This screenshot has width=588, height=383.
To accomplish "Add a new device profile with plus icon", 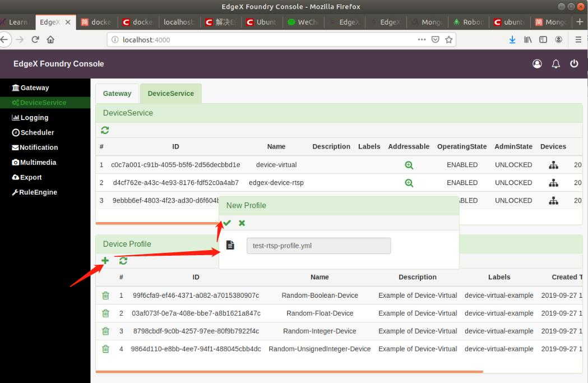I will (x=105, y=261).
